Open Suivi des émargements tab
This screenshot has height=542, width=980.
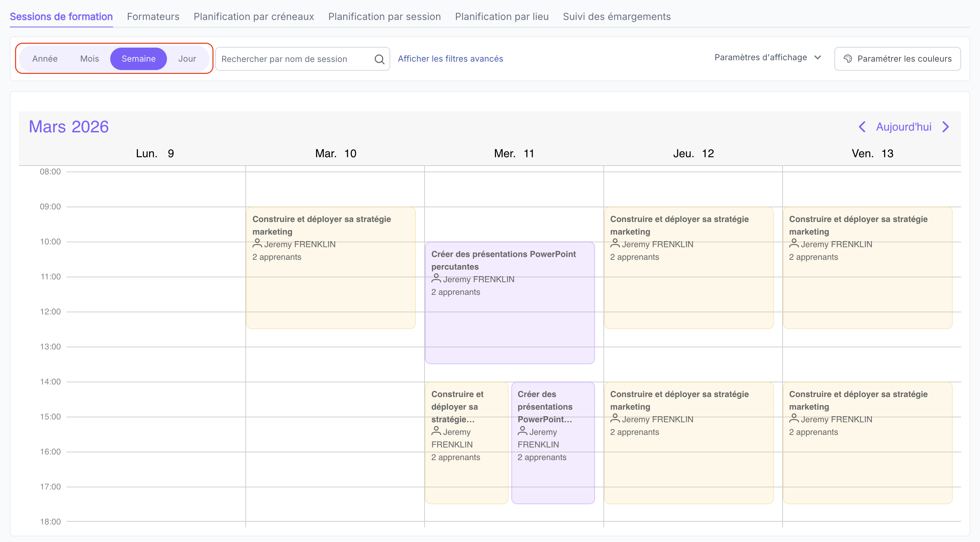coord(617,17)
